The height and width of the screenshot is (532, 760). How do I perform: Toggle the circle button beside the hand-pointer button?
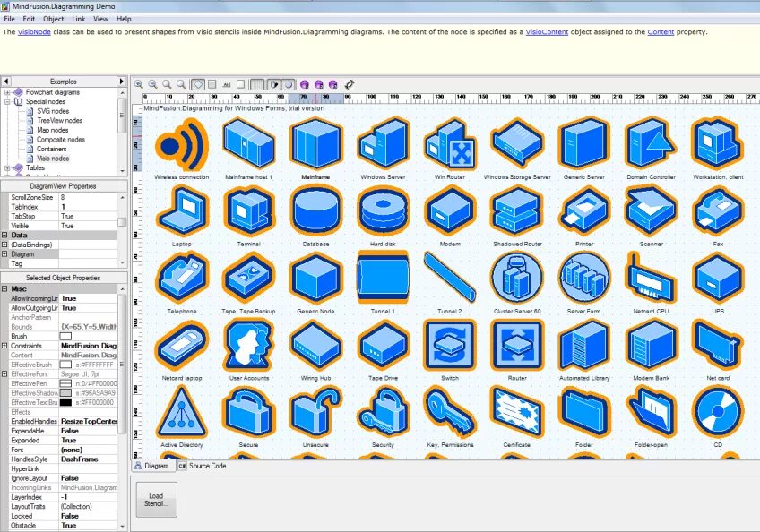[289, 84]
